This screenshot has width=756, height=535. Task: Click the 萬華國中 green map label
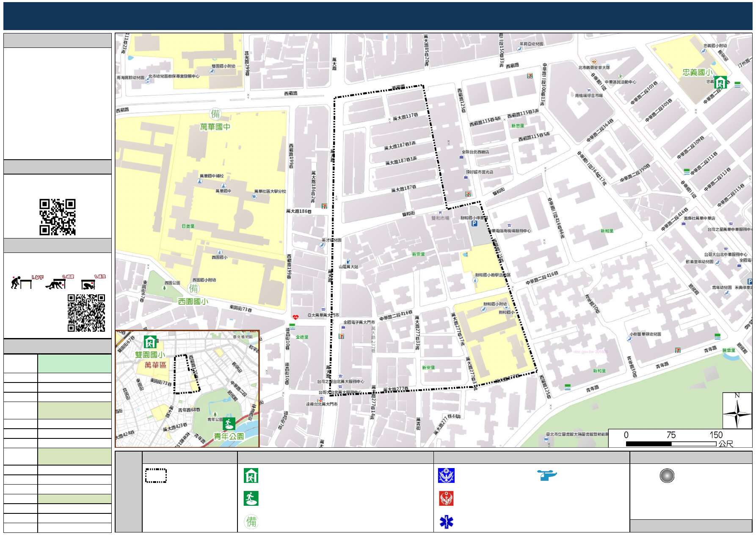[215, 127]
